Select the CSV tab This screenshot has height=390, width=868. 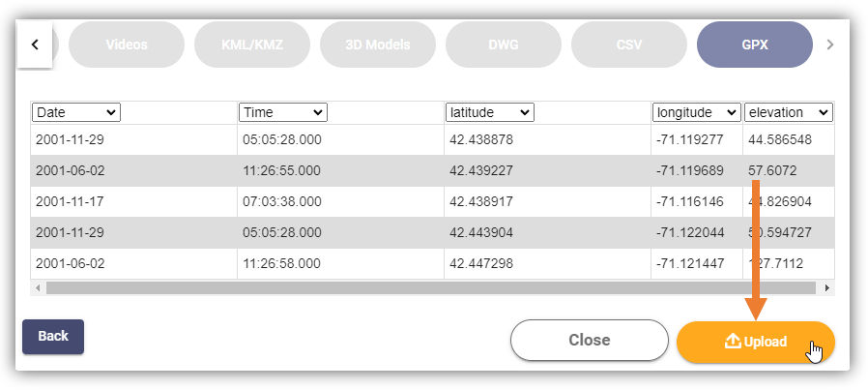pyautogui.click(x=629, y=45)
